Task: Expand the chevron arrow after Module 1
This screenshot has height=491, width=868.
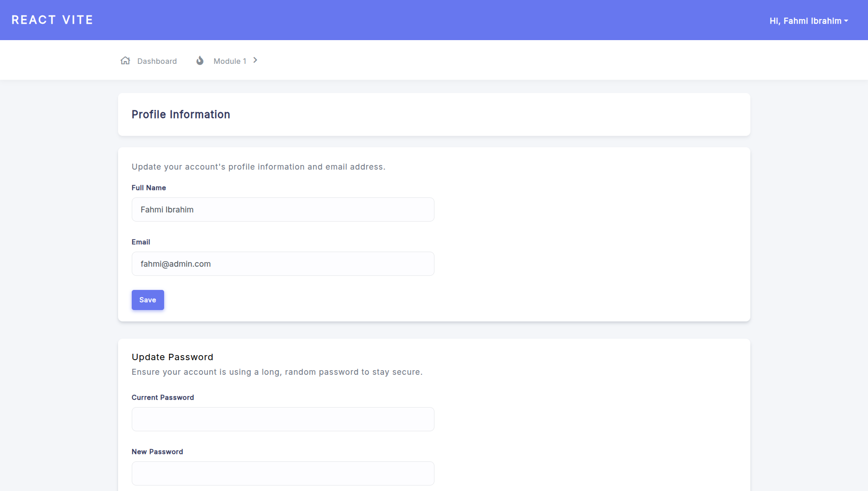Action: [255, 60]
